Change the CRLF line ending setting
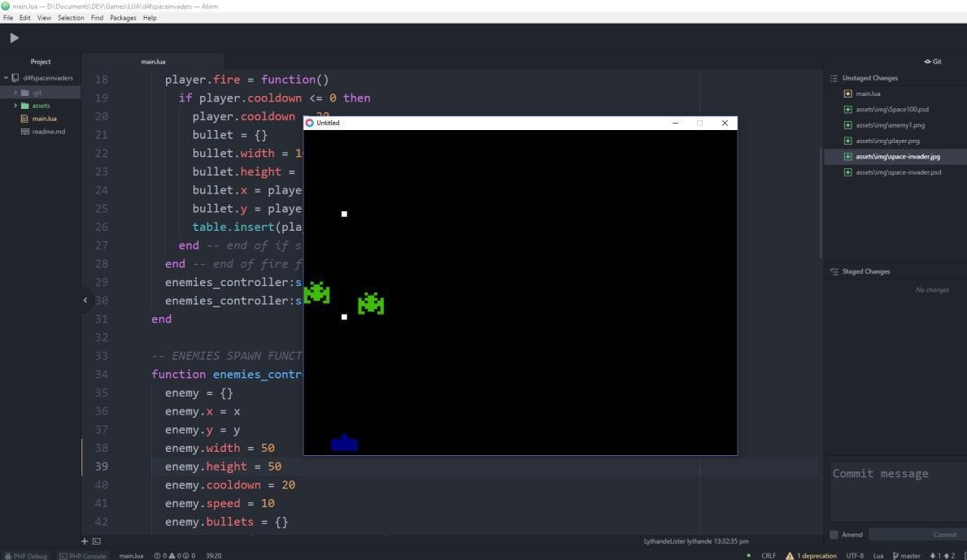 [769, 556]
